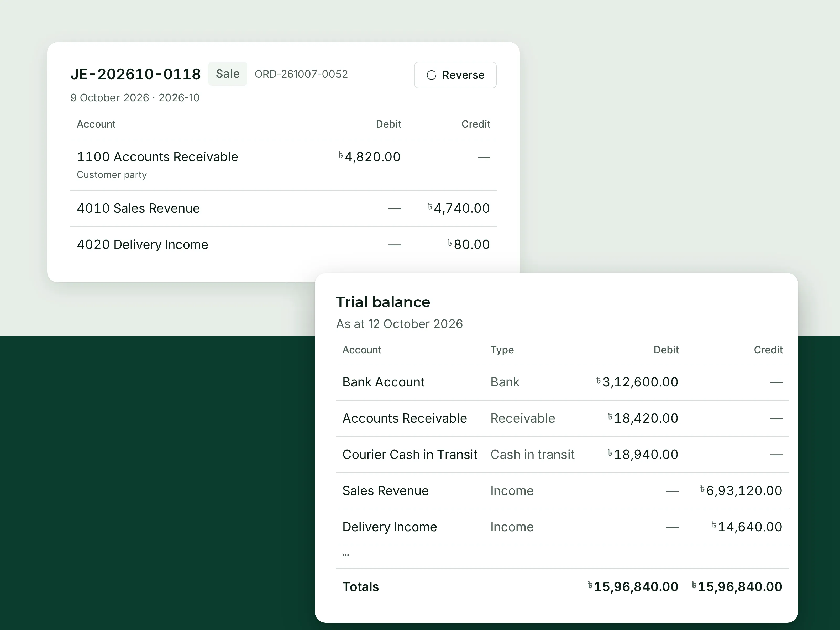
Task: Click debit value ৳18,420.00
Action: pos(643,418)
